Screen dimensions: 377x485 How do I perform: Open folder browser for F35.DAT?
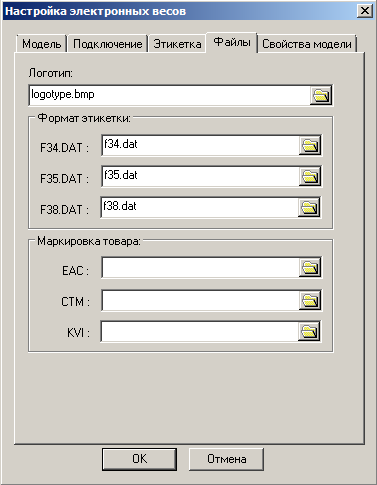pyautogui.click(x=310, y=176)
